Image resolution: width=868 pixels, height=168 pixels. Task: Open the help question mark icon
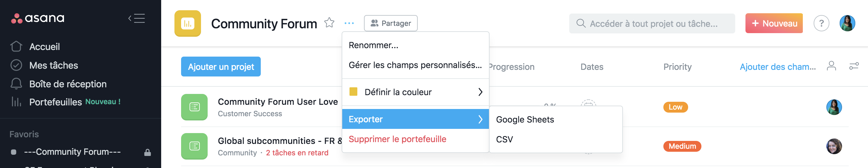click(x=821, y=23)
